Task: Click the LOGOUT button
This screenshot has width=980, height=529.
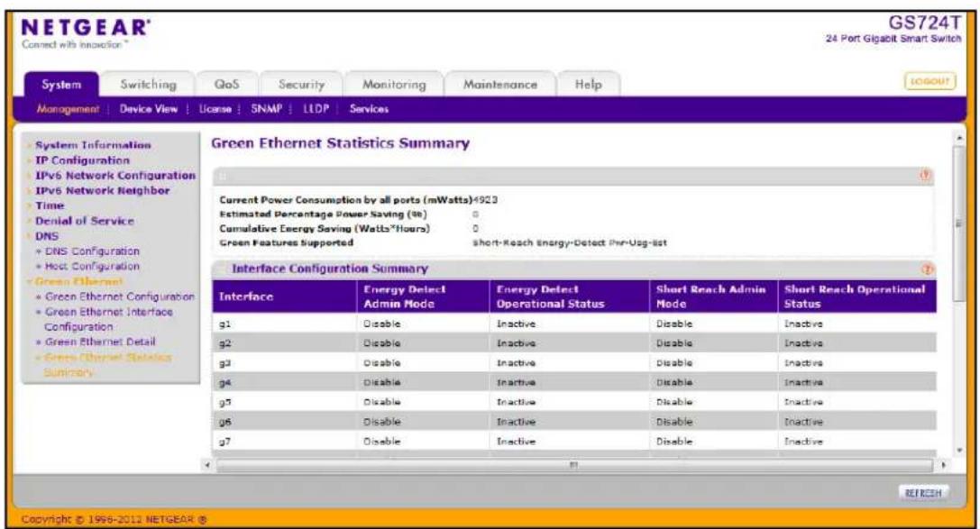Action: [x=930, y=81]
